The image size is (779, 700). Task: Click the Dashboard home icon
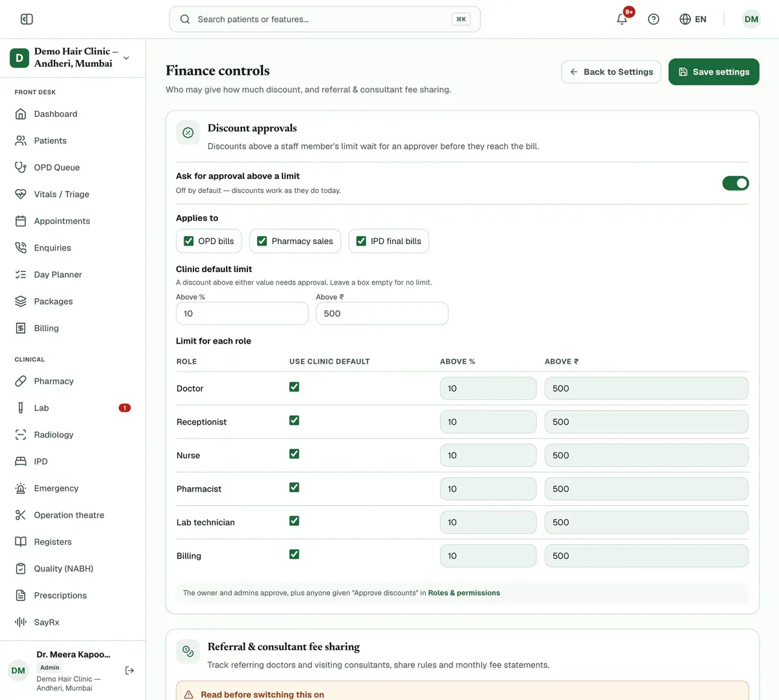point(21,114)
